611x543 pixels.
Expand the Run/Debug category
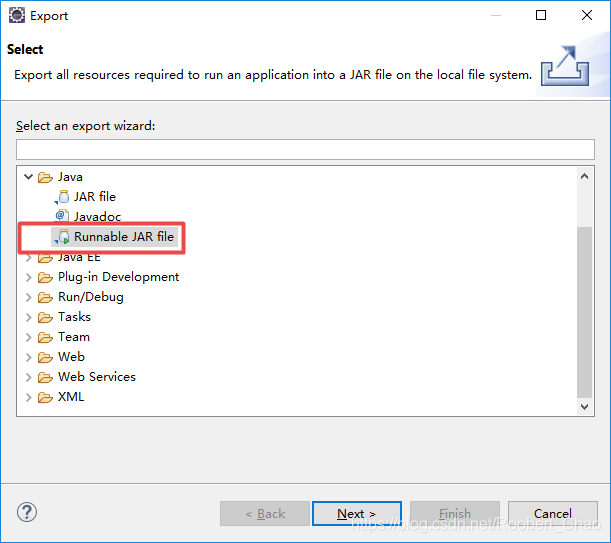[28, 297]
